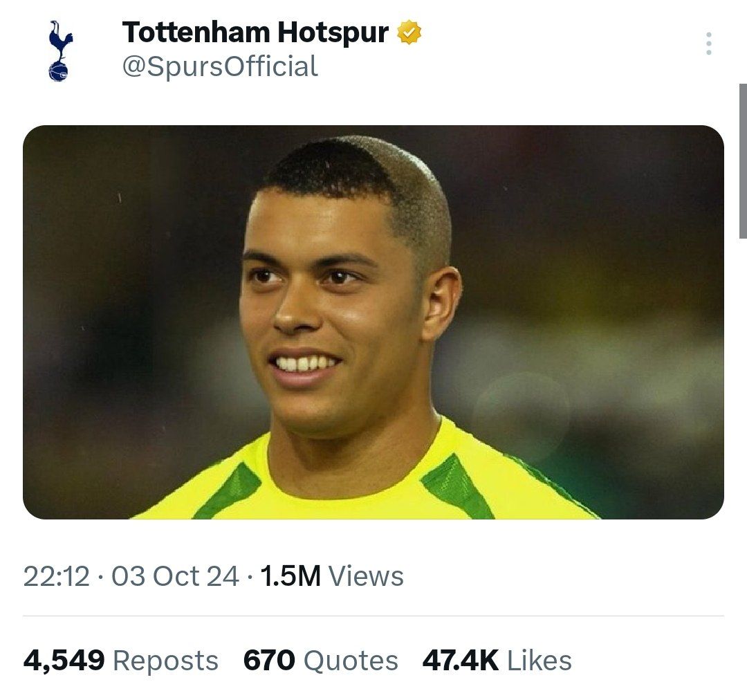Image resolution: width=747 pixels, height=700 pixels.
Task: Click the 4,549 repost count
Action: (64, 661)
